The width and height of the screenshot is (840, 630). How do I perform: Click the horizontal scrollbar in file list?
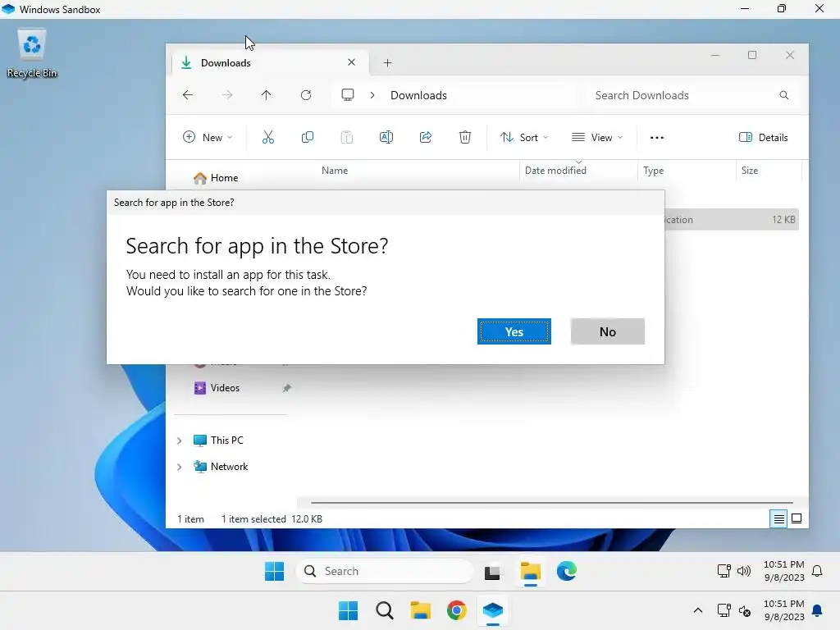[x=552, y=503]
